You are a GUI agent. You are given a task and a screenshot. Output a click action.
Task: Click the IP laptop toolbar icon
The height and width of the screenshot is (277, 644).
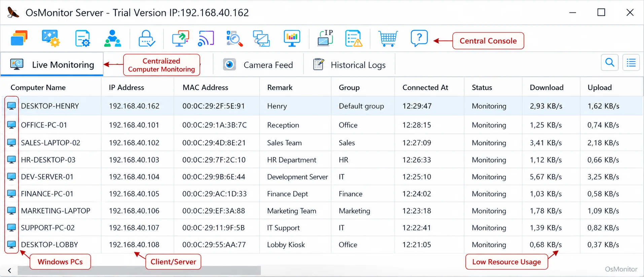(325, 38)
